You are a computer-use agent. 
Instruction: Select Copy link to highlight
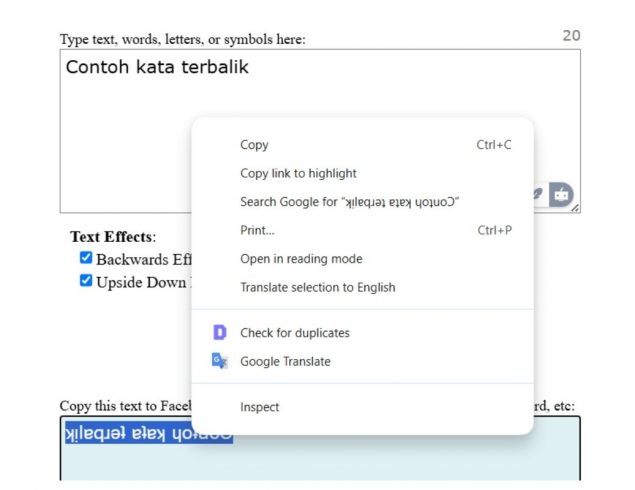298,173
